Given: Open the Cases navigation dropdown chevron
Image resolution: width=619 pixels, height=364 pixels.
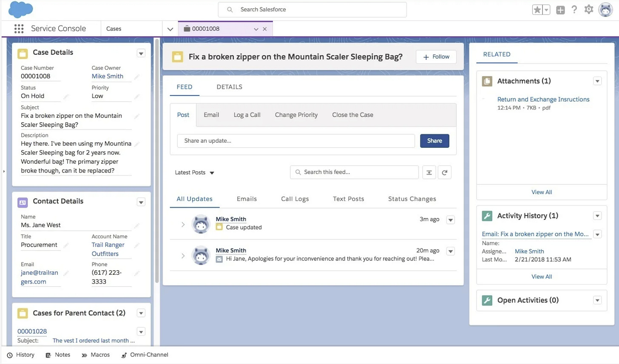Looking at the screenshot, I should click(x=170, y=29).
